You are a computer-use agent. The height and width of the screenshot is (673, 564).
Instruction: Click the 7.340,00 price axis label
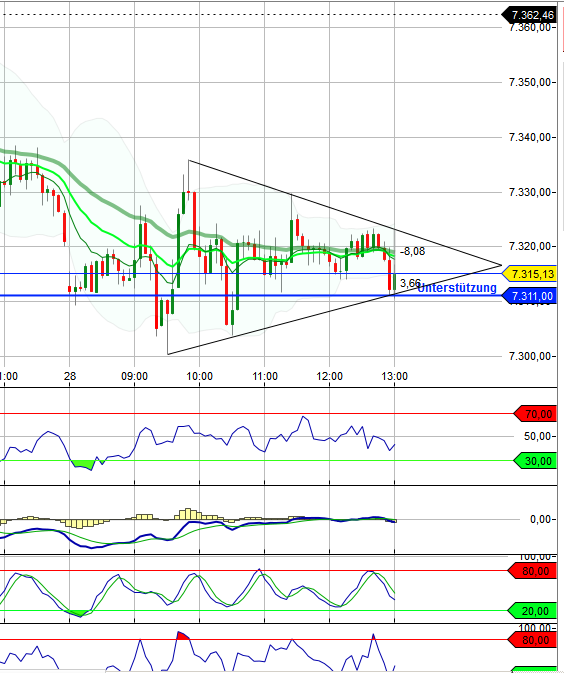point(529,137)
